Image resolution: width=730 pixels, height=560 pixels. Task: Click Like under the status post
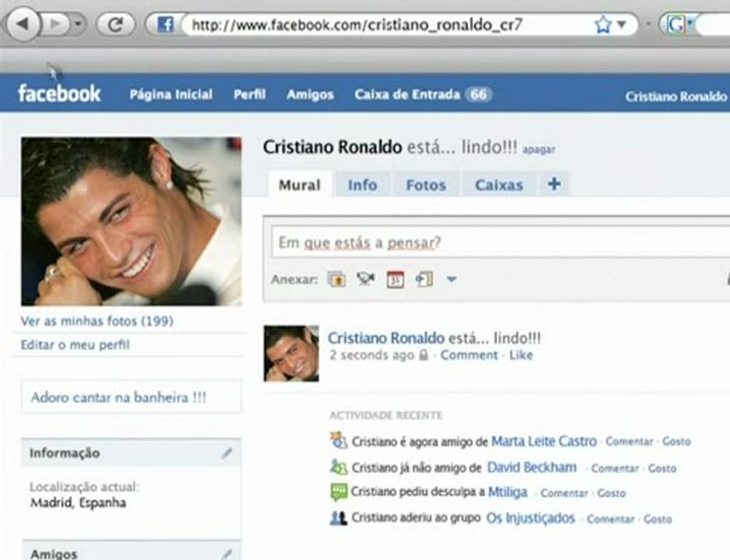521,355
